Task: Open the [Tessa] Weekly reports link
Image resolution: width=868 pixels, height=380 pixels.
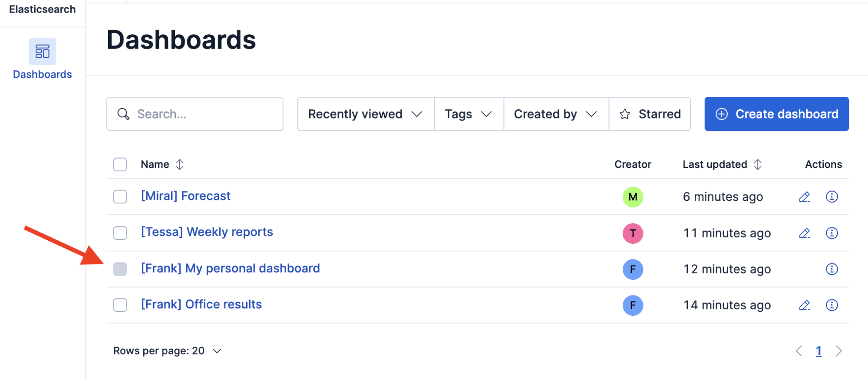Action: click(207, 232)
